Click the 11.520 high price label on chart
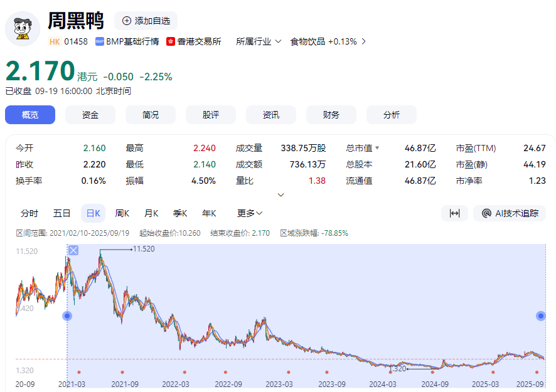The image size is (556, 392). (x=144, y=249)
